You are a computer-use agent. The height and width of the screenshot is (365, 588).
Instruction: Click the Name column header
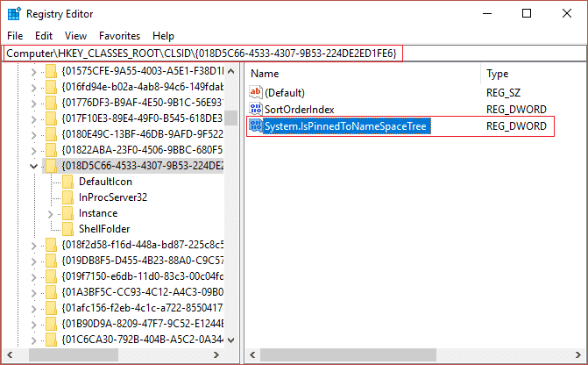pyautogui.click(x=364, y=74)
